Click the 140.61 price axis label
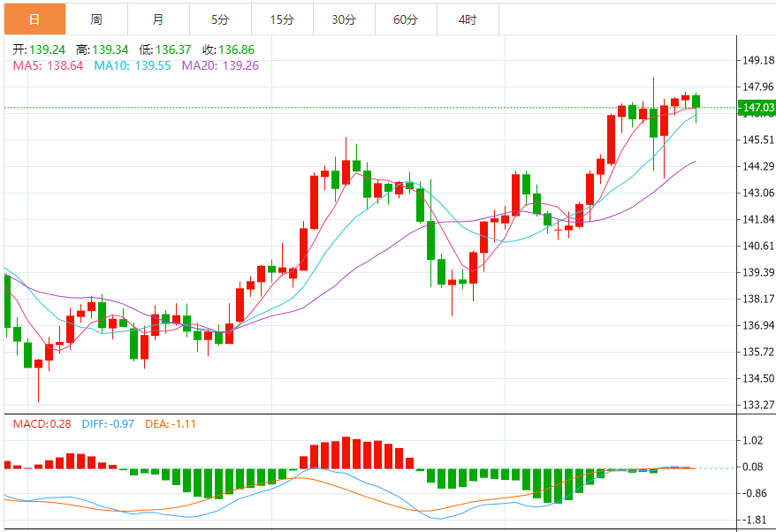This screenshot has height=532, width=776. coord(758,246)
